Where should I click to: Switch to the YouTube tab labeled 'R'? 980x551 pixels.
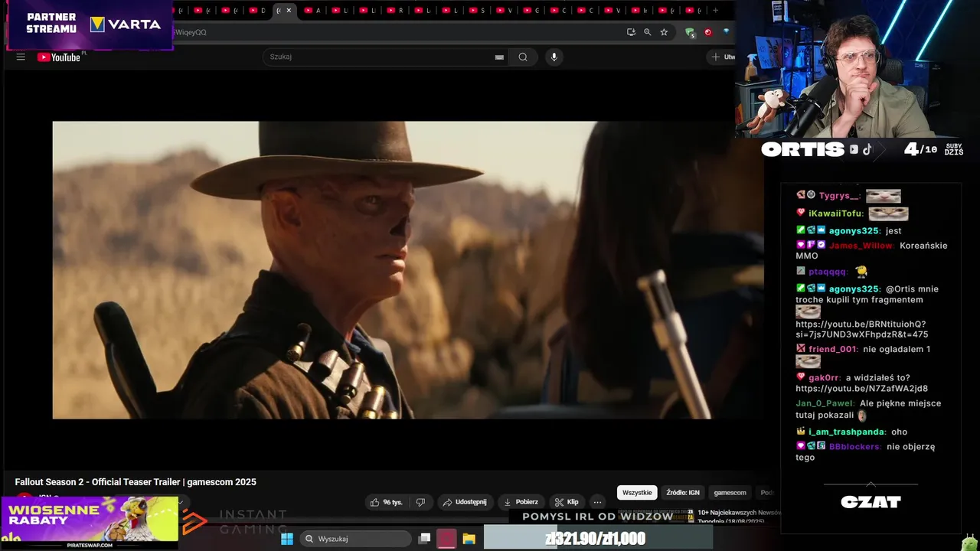[x=395, y=11]
